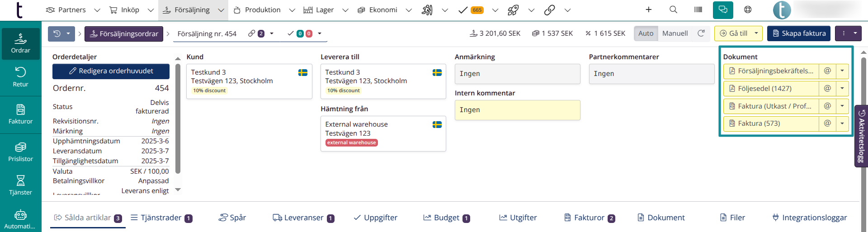Image resolution: width=868 pixels, height=232 pixels.
Task: Click the barcode scanner icon
Action: 698,9
